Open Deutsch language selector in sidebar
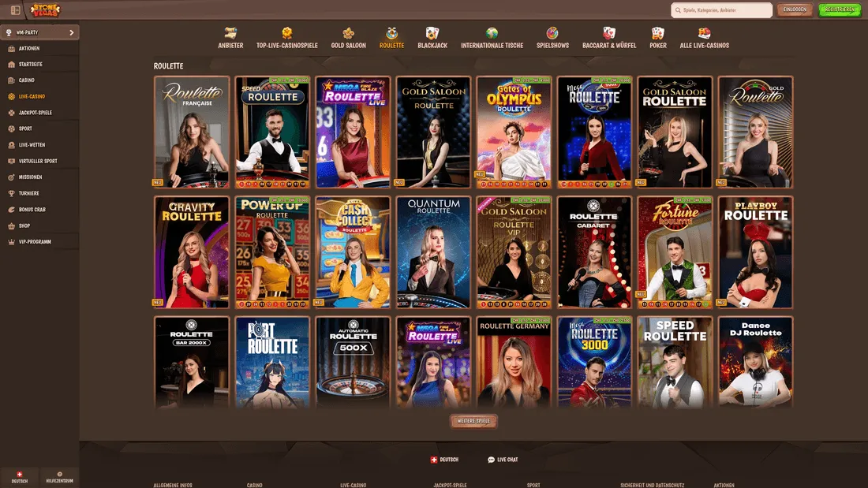The image size is (868, 488). click(20, 478)
